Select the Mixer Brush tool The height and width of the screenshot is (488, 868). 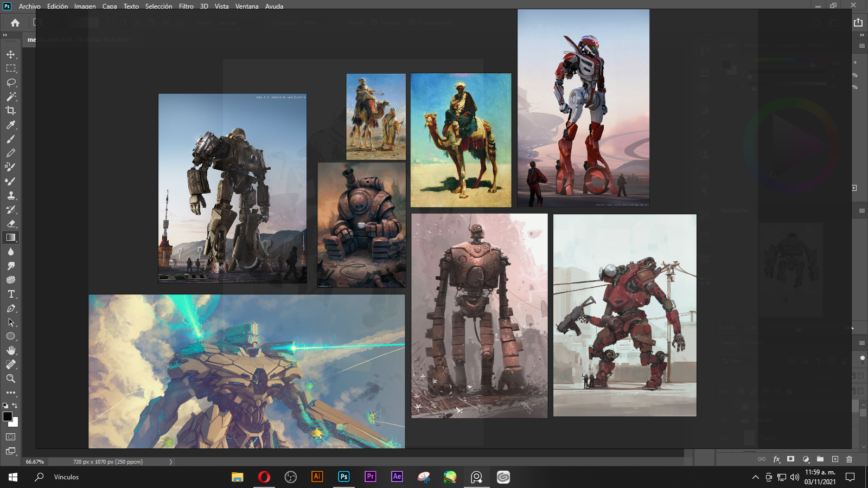pos(11,181)
